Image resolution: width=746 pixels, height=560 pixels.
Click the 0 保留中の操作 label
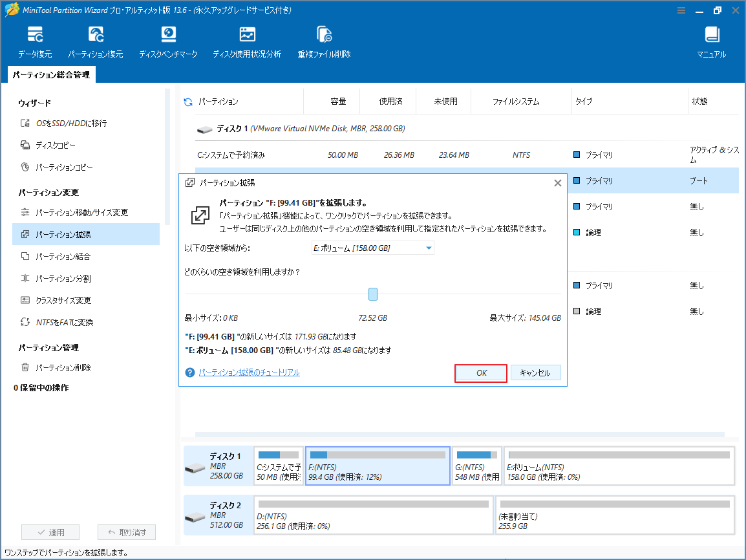click(41, 388)
